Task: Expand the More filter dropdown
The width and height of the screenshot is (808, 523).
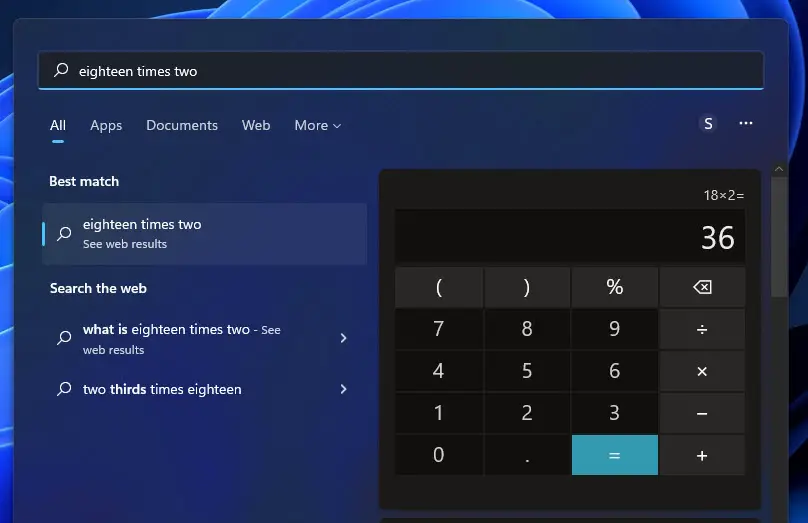Action: click(317, 125)
